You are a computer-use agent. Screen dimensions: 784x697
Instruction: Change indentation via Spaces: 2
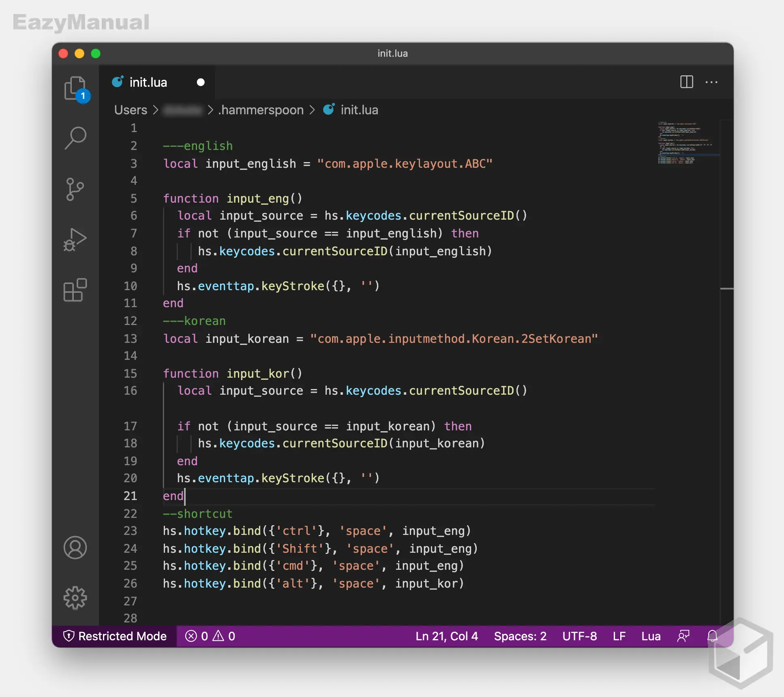coord(520,636)
